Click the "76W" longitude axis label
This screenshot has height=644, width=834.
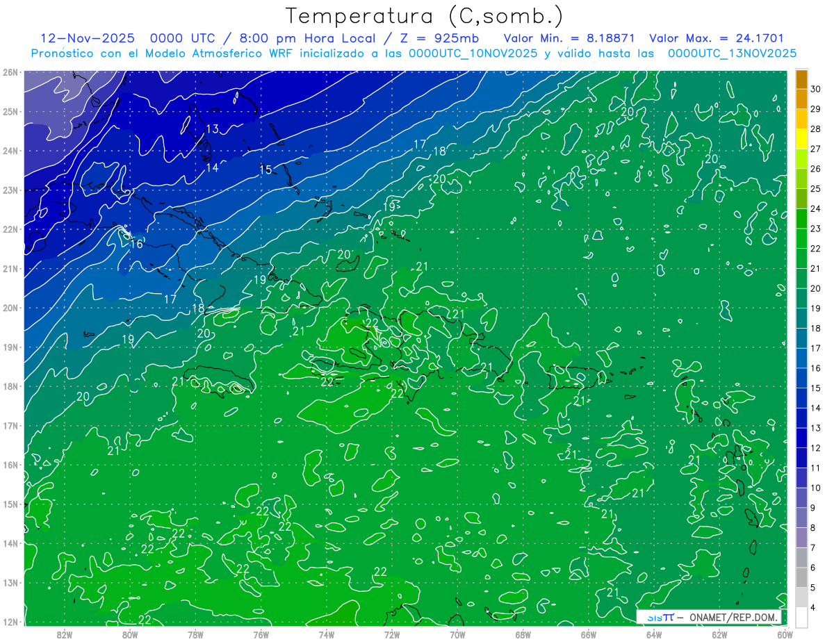[x=261, y=634]
